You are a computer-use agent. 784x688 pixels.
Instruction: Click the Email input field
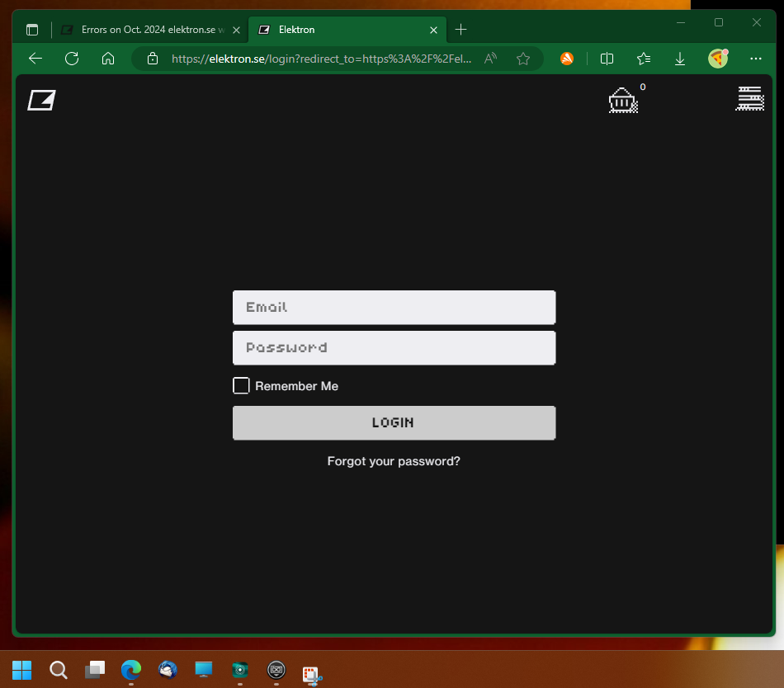[394, 307]
